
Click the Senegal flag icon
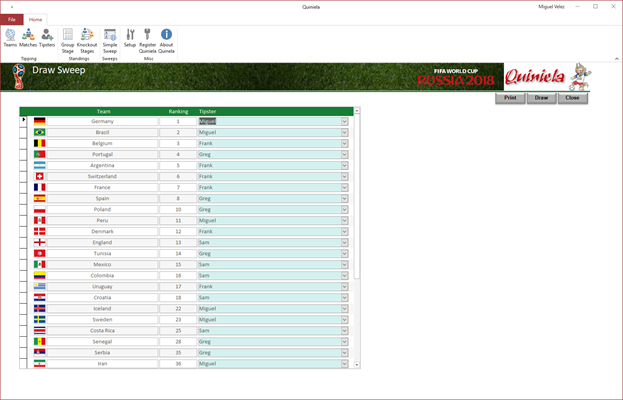tap(39, 341)
